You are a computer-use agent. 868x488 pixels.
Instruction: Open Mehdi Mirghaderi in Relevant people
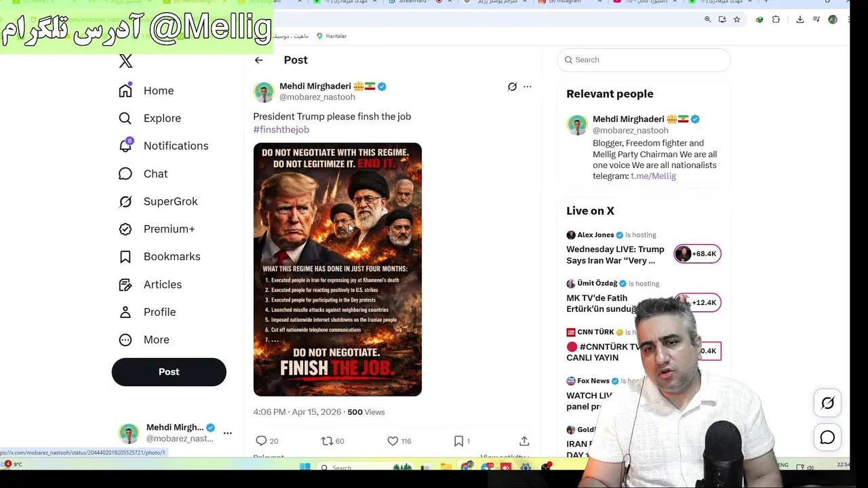coord(629,119)
